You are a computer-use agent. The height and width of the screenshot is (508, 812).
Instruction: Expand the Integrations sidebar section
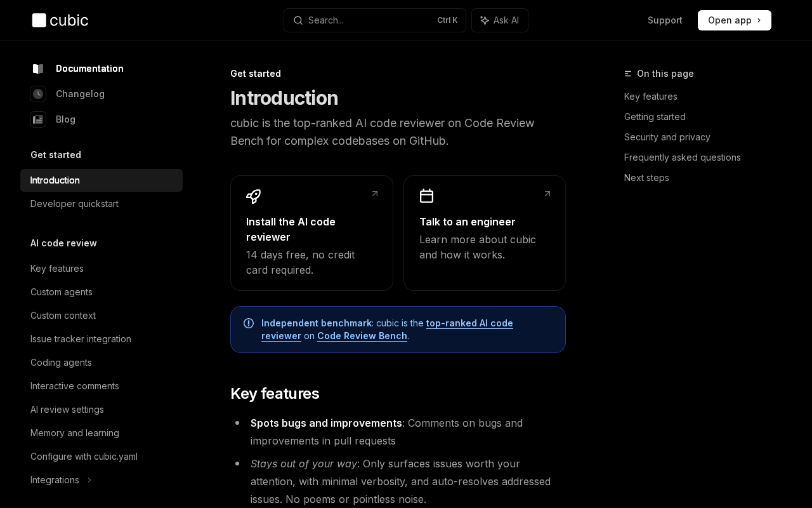(89, 480)
